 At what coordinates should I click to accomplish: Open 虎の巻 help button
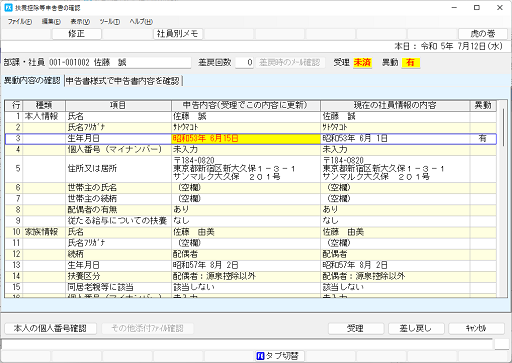[x=483, y=34]
